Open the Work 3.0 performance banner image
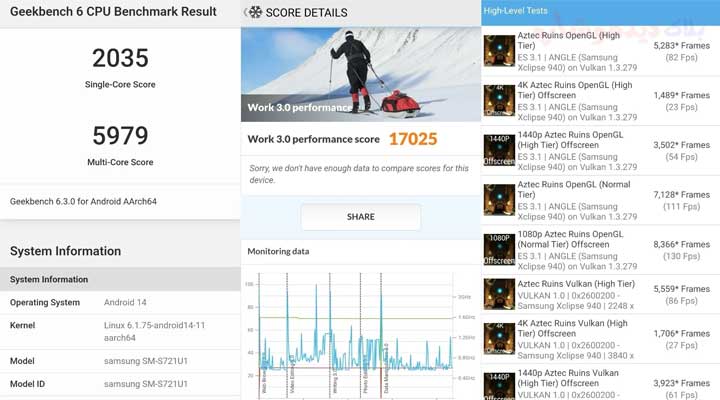This screenshot has width=720, height=400. coord(360,74)
